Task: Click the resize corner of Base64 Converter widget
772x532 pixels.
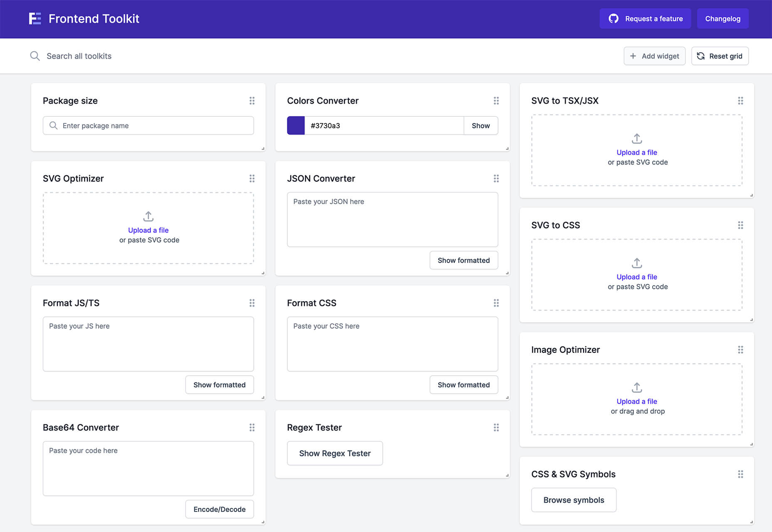Action: pos(263,522)
